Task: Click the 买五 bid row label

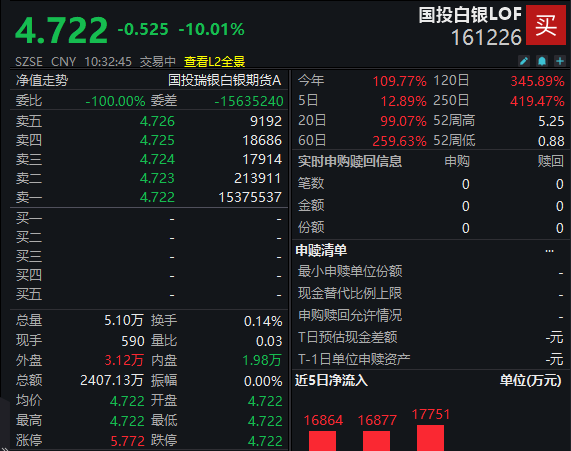Action: [29, 294]
